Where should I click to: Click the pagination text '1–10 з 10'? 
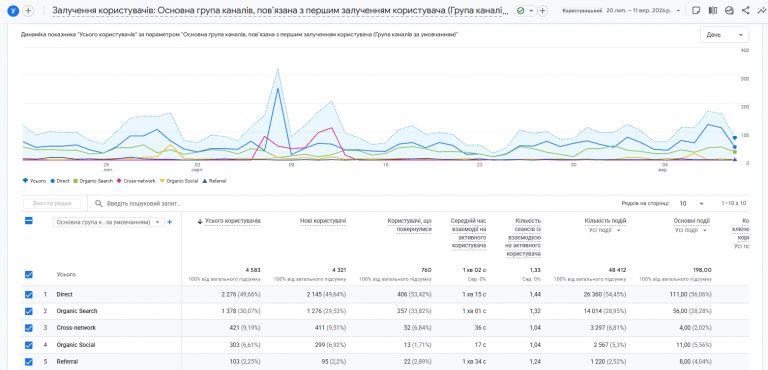pos(734,203)
